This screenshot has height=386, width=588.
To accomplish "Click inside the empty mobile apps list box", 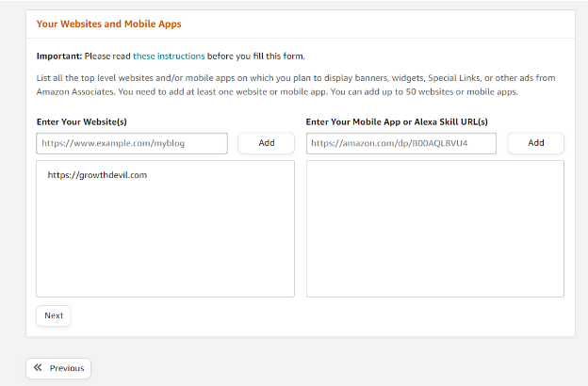I will tap(435, 229).
